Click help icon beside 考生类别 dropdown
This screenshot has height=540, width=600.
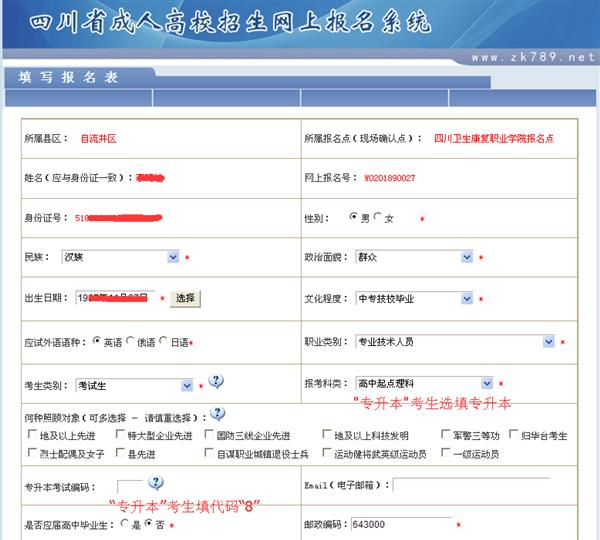tap(216, 381)
